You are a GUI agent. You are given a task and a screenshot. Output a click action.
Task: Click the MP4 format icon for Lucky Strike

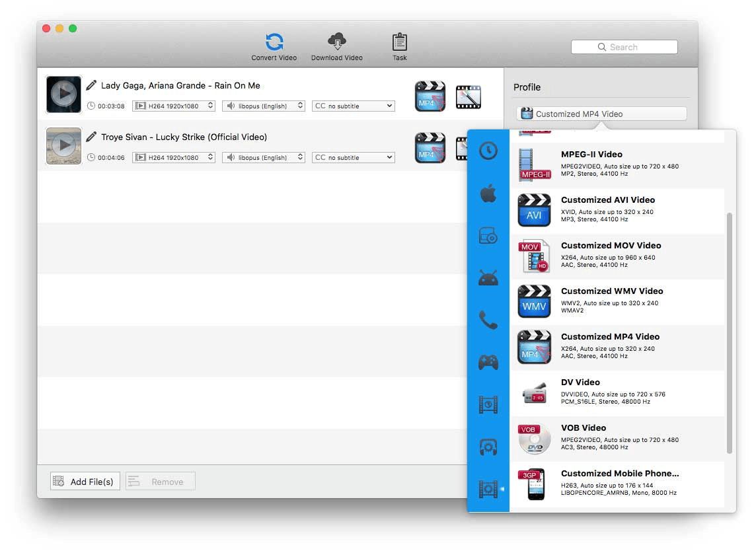pos(430,147)
